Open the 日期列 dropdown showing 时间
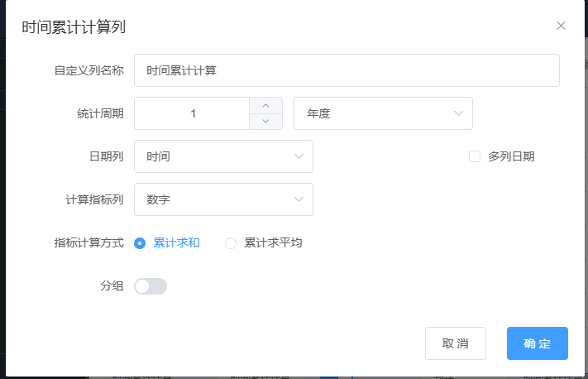Viewport: 588px width, 379px height. (x=223, y=156)
